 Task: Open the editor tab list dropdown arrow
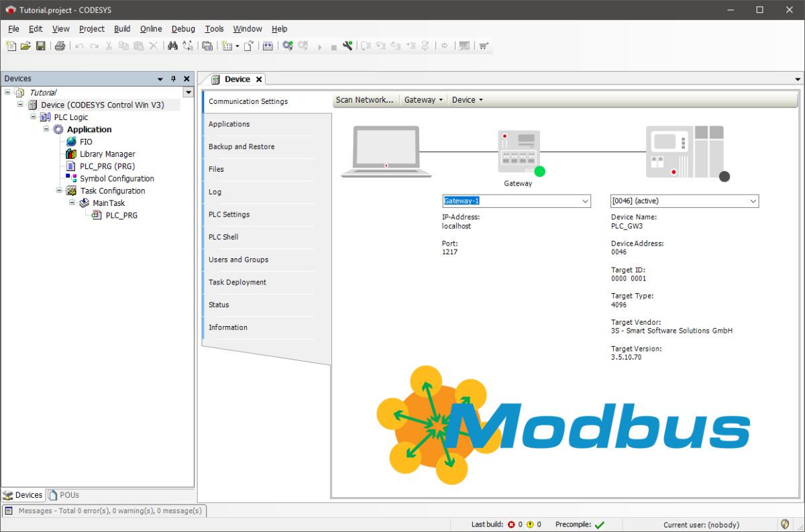(798, 79)
